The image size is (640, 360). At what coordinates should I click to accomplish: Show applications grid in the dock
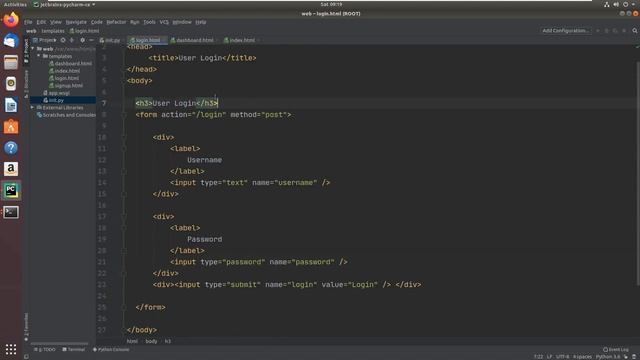(x=11, y=349)
